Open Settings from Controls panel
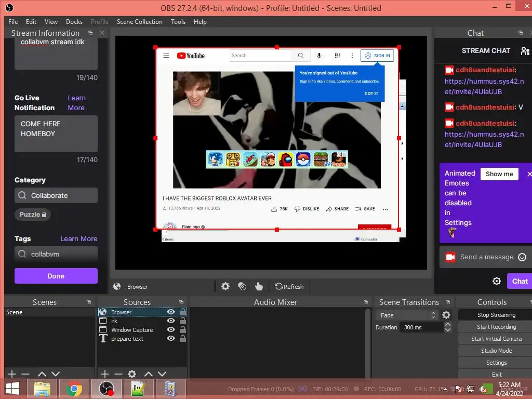The height and width of the screenshot is (399, 532). [496, 362]
